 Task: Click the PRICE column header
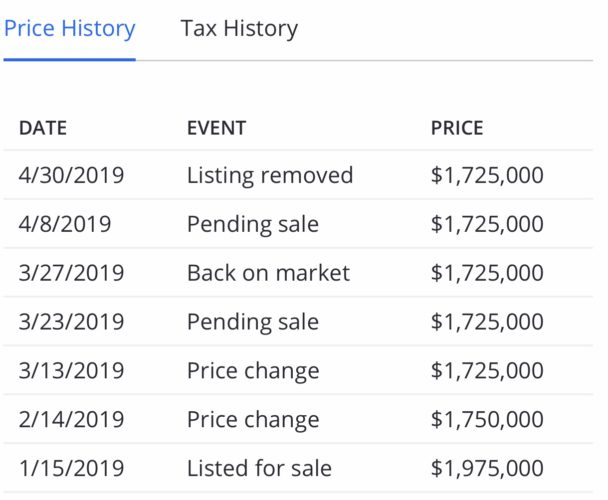(x=457, y=128)
